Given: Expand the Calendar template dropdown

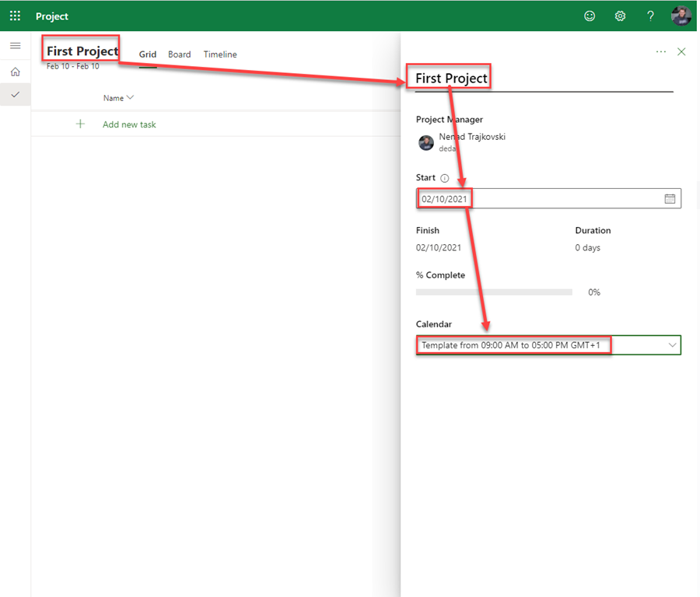Looking at the screenshot, I should tap(671, 345).
